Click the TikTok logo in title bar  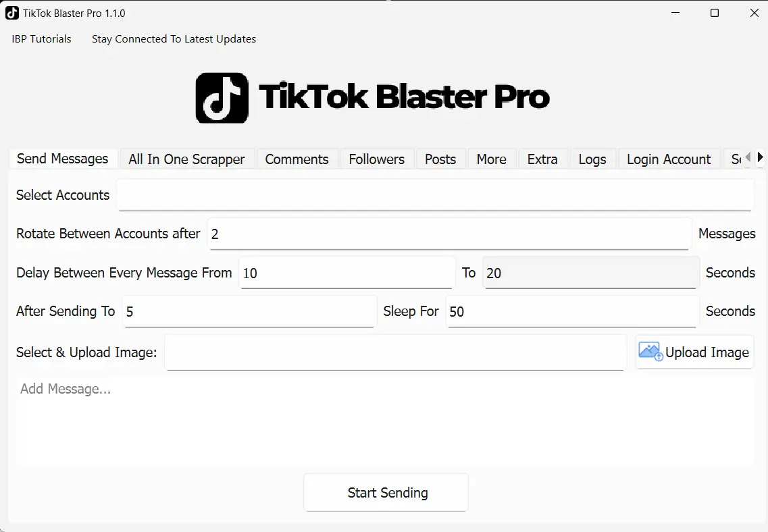click(x=12, y=13)
